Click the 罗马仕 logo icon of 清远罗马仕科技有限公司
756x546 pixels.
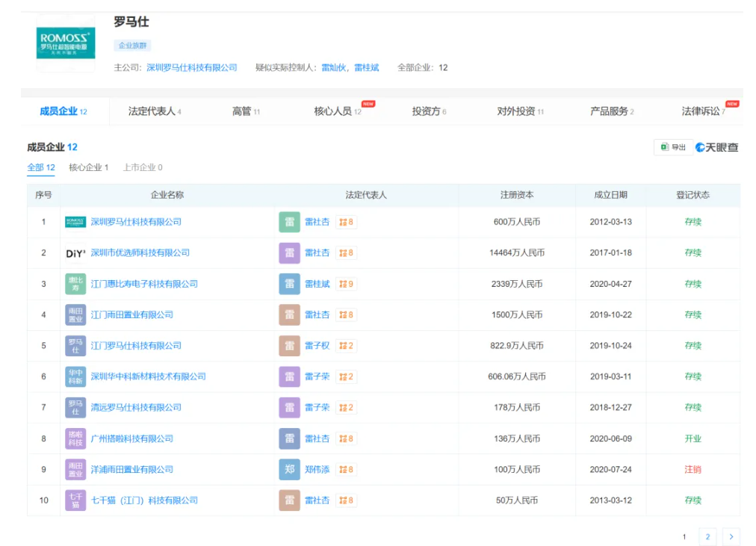(x=75, y=407)
